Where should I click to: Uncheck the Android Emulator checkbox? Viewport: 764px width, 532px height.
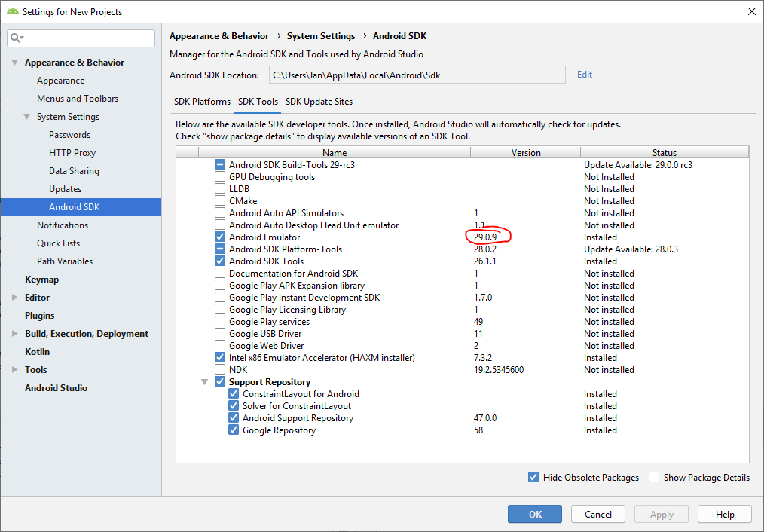[x=220, y=237]
